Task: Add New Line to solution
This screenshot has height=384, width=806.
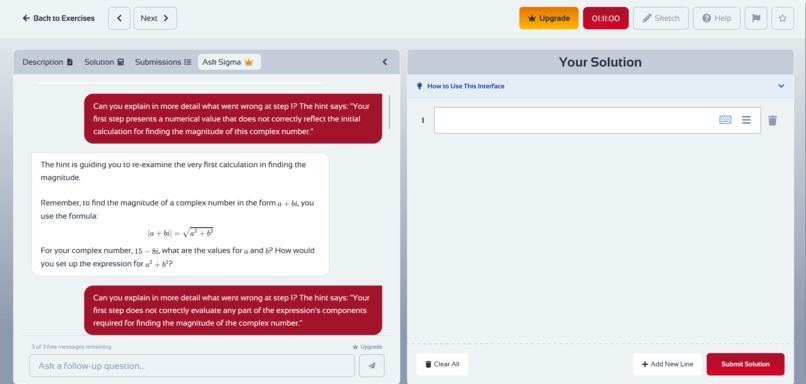Action: [x=667, y=364]
